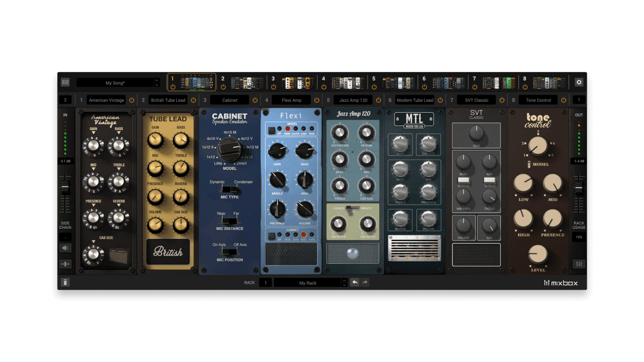Switch Jazz Amp 120 from Chorus to Vibrato
This screenshot has width=644, height=362.
click(358, 208)
